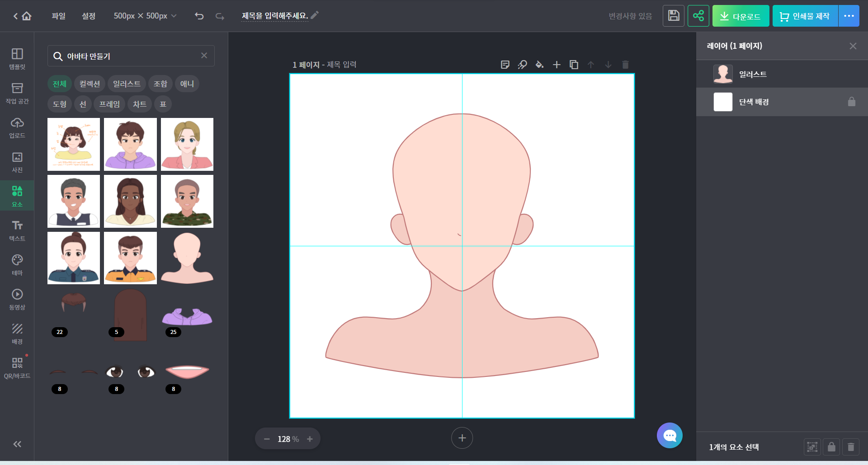This screenshot has height=465, width=868.
Task: Click the search field with 아바타 만들기
Action: (x=131, y=56)
